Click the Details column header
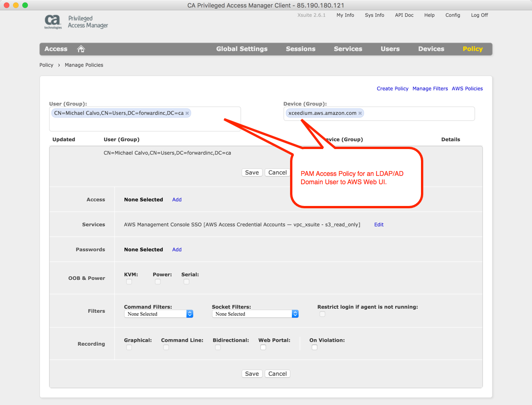The width and height of the screenshot is (532, 405). (451, 139)
